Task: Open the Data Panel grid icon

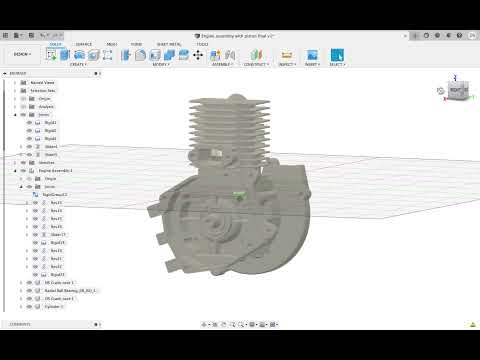Action: [6, 35]
